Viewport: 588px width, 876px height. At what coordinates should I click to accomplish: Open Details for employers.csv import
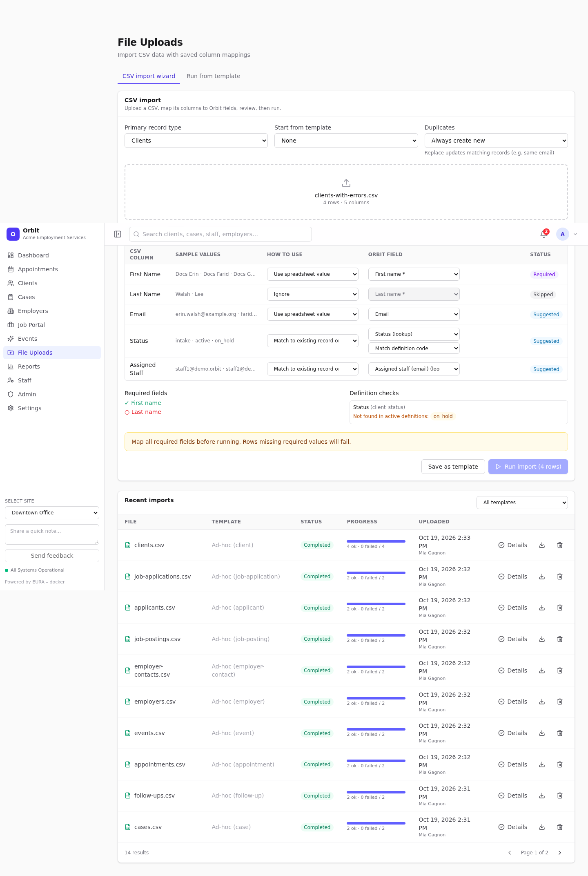pyautogui.click(x=512, y=702)
